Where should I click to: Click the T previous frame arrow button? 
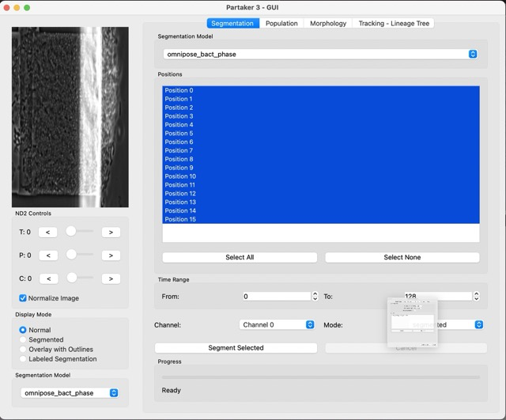(x=48, y=232)
